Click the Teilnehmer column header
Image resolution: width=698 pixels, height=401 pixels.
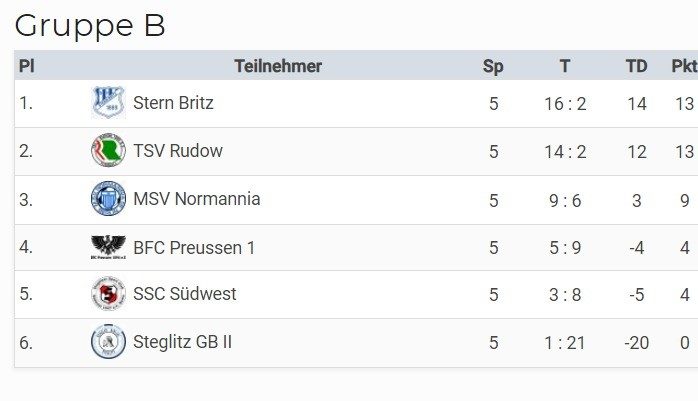pos(278,66)
